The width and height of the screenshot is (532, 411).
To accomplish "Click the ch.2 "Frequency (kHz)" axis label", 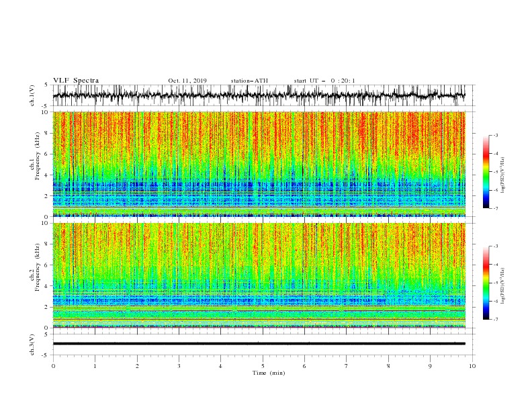I will (x=37, y=267).
